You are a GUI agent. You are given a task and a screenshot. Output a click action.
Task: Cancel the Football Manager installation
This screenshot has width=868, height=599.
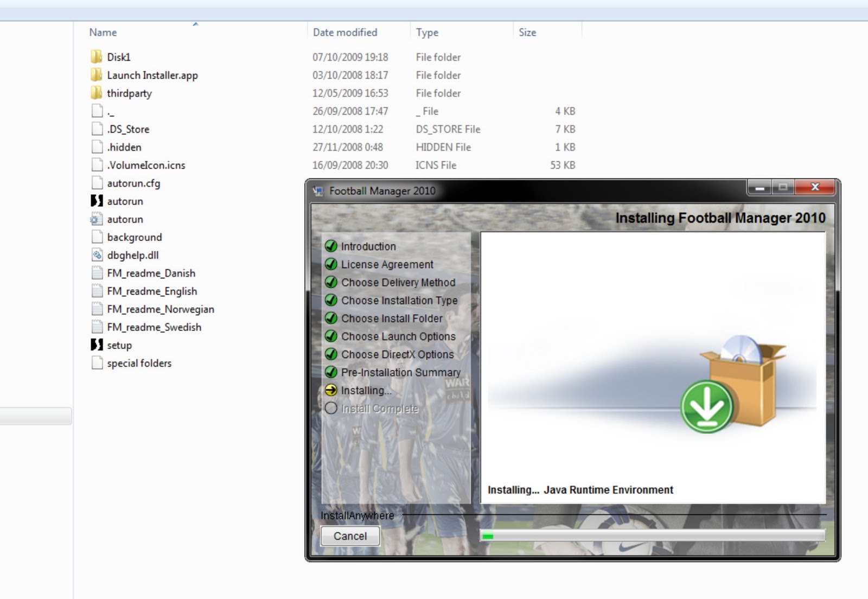(x=350, y=536)
